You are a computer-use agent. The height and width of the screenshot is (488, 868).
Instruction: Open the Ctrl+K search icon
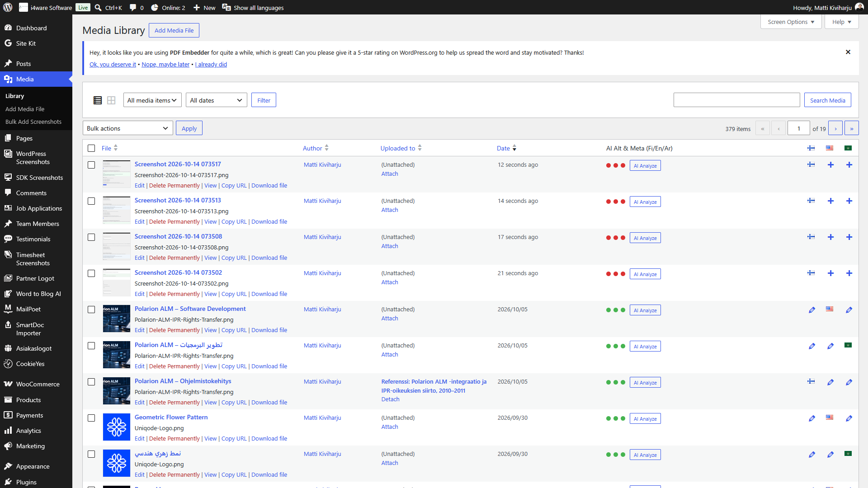[98, 8]
